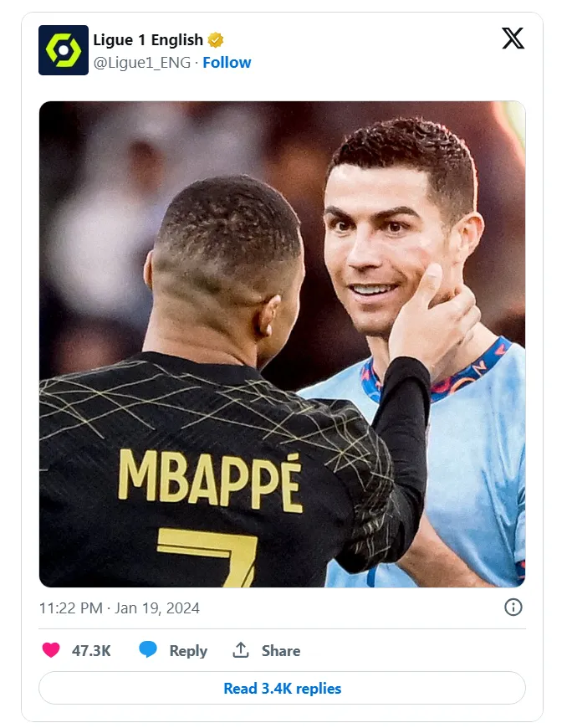Viewport: 572px width, 728px height.
Task: Like the tweet with the heart icon
Action: [x=51, y=650]
